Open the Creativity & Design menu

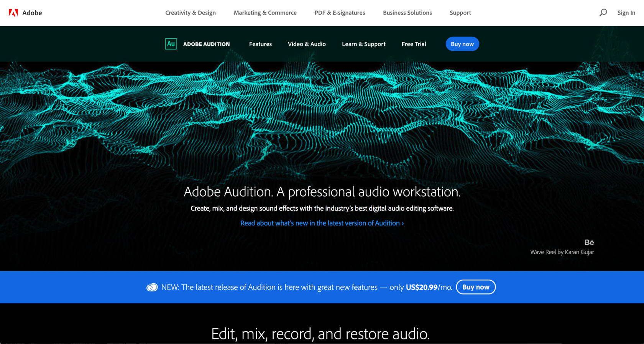(191, 13)
